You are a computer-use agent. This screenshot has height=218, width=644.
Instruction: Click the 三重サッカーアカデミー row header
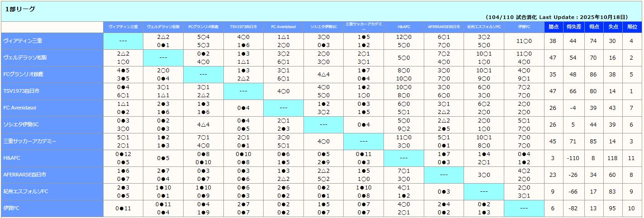point(29,142)
